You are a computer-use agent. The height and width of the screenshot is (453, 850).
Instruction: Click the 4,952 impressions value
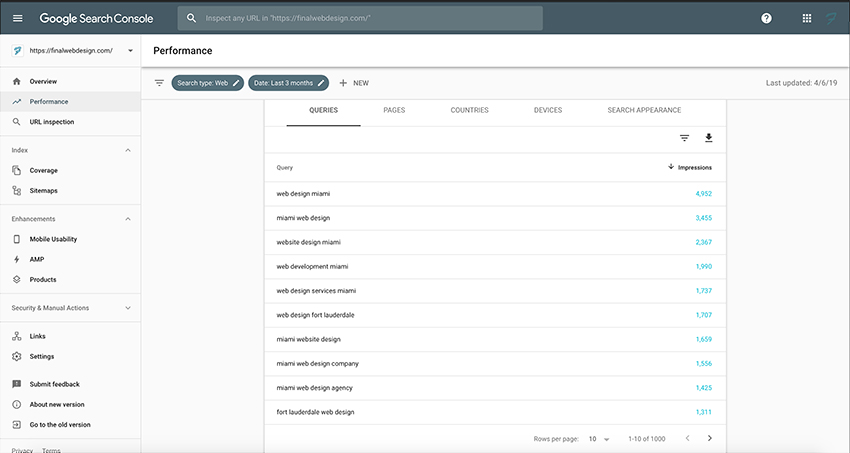pos(704,193)
